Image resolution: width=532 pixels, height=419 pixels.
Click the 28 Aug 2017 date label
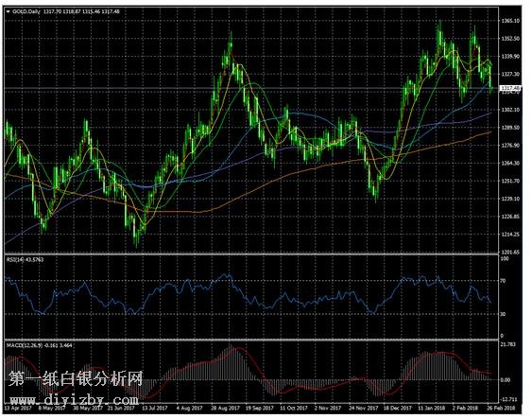[x=225, y=408]
